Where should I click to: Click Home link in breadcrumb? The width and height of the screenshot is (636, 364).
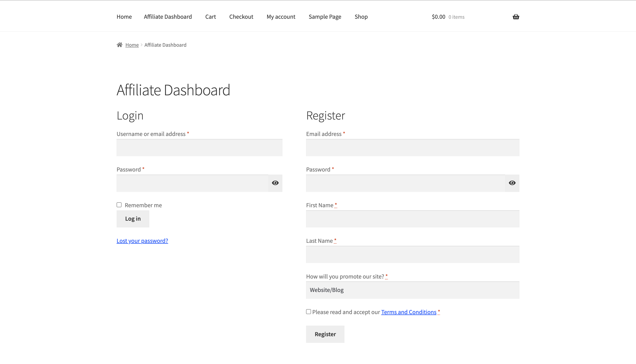click(x=132, y=45)
